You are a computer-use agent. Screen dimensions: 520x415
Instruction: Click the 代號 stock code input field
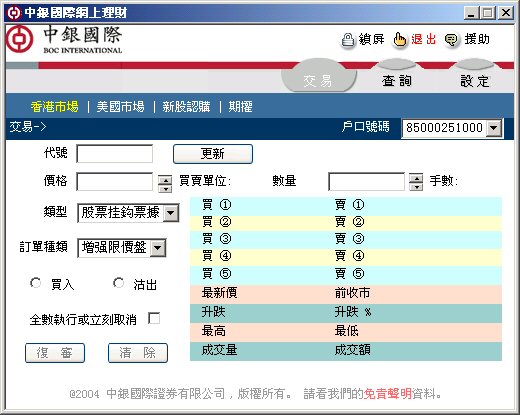pos(115,154)
